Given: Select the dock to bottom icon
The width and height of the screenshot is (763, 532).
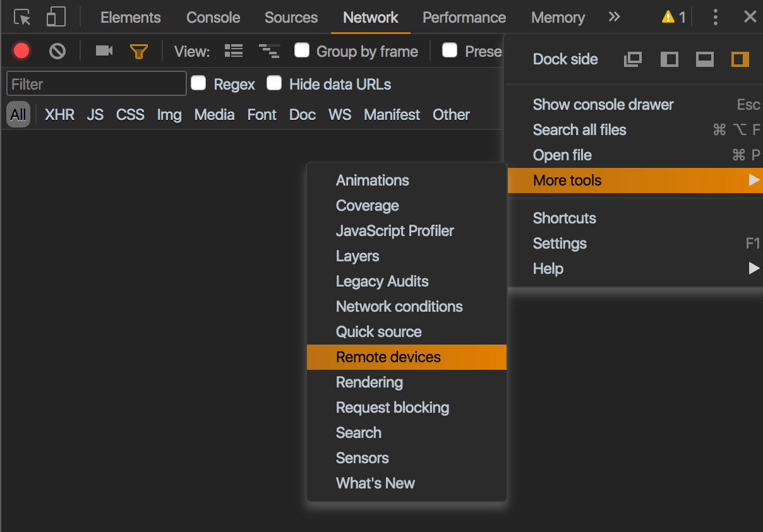Looking at the screenshot, I should click(704, 59).
